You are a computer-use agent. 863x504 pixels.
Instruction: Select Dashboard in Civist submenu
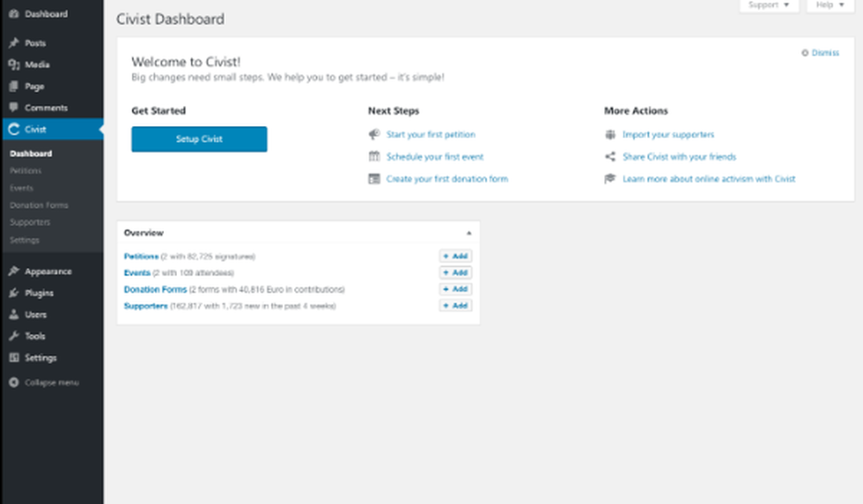[x=31, y=154]
